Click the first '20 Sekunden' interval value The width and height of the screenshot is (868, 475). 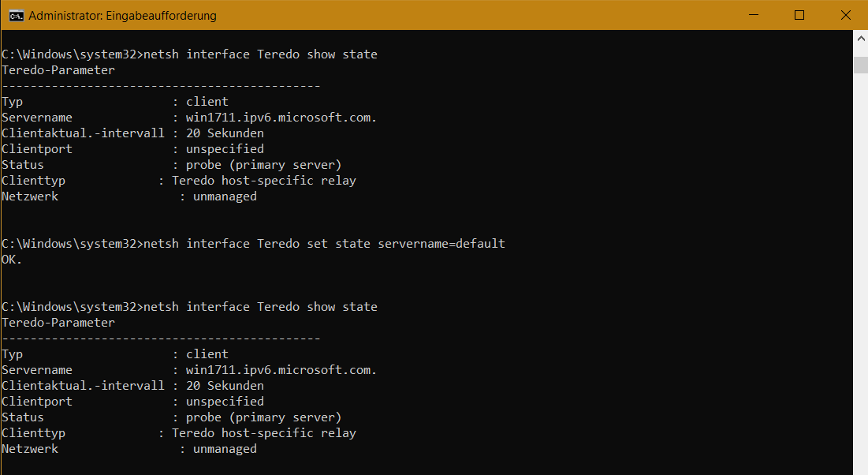(x=225, y=133)
